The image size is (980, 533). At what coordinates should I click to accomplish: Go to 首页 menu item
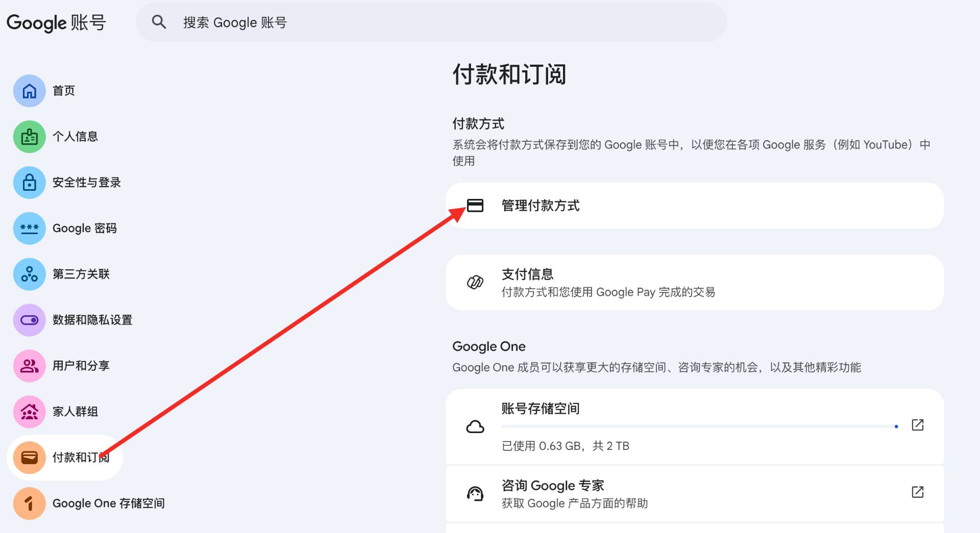click(x=64, y=91)
